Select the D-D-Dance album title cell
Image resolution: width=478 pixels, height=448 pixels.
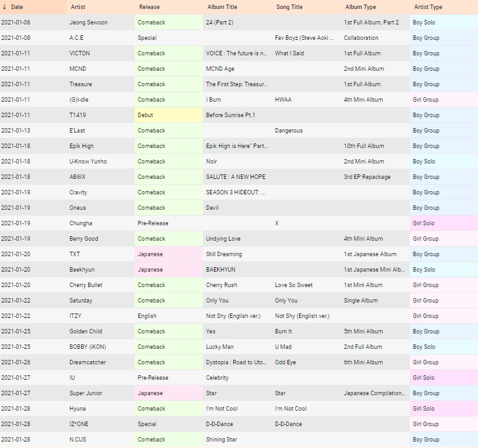(238, 424)
